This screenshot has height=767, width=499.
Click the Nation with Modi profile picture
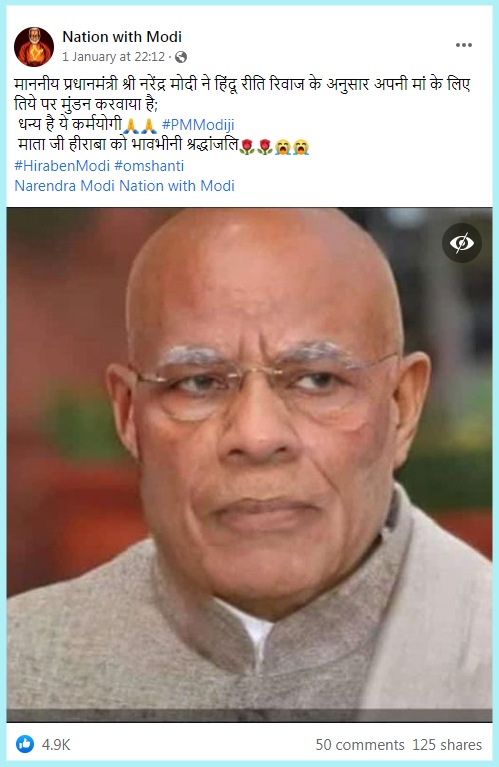point(34,47)
